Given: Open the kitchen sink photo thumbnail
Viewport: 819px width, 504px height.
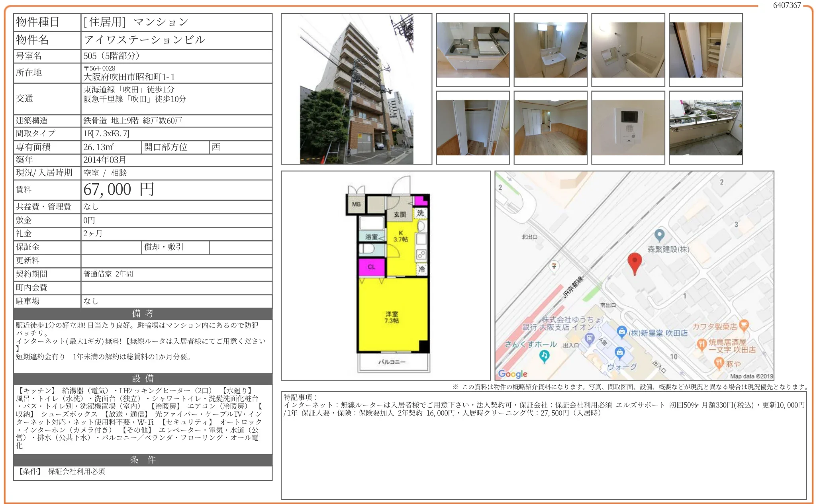Looking at the screenshot, I should tap(473, 50).
